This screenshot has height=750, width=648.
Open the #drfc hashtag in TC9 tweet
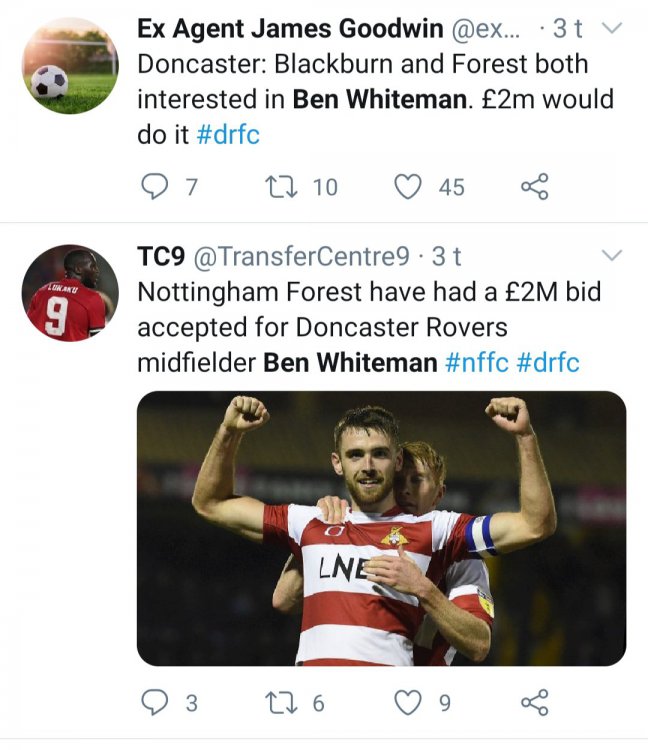pos(548,362)
